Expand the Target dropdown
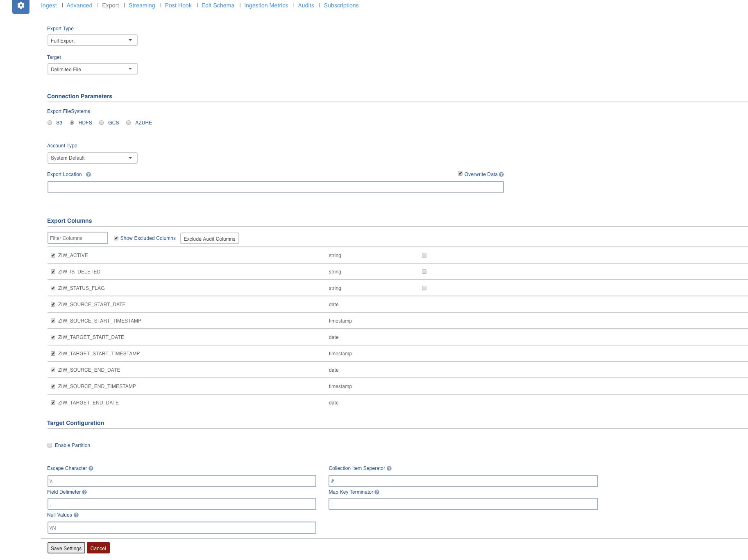The image size is (748, 560). pyautogui.click(x=92, y=69)
